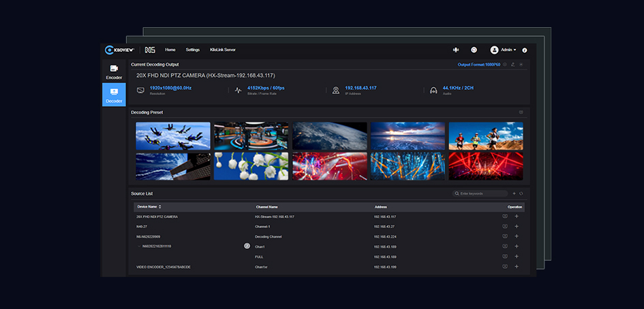
Task: Click the N5 product logo
Action: tap(150, 50)
